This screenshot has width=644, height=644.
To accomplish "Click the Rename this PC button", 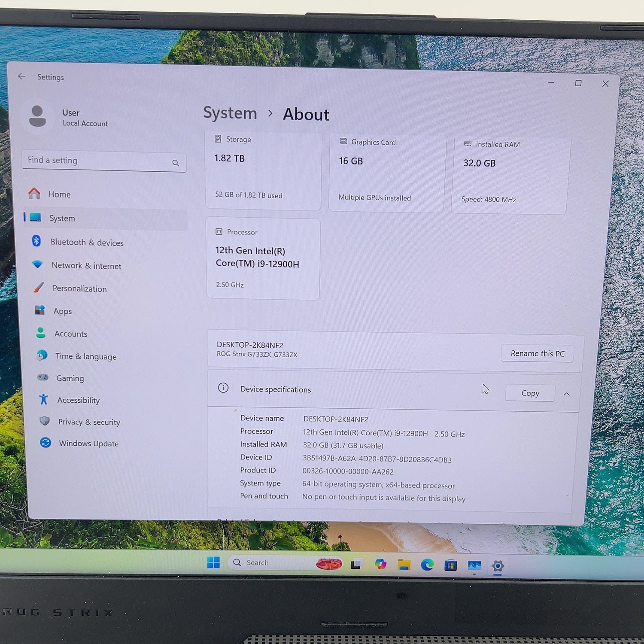I will (x=537, y=353).
